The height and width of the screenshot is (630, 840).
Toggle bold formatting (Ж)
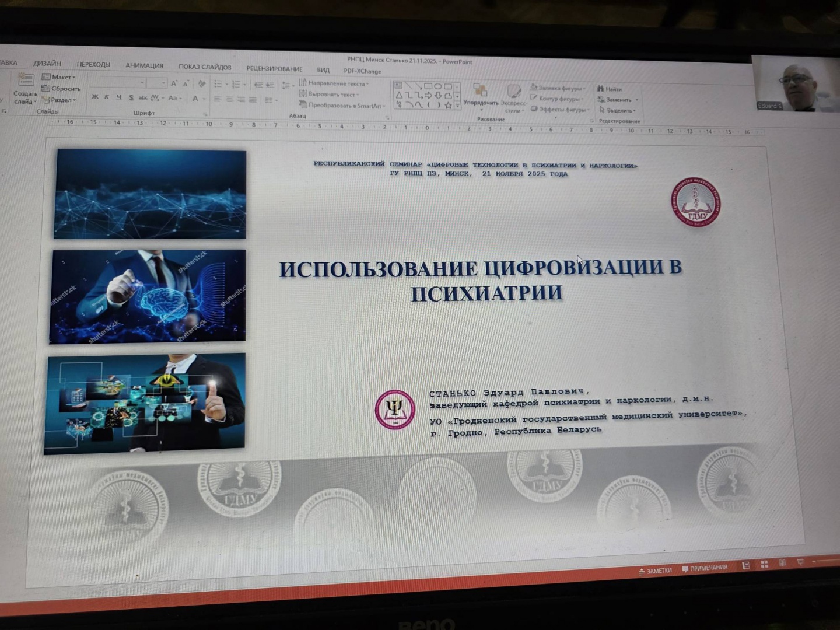(x=95, y=97)
